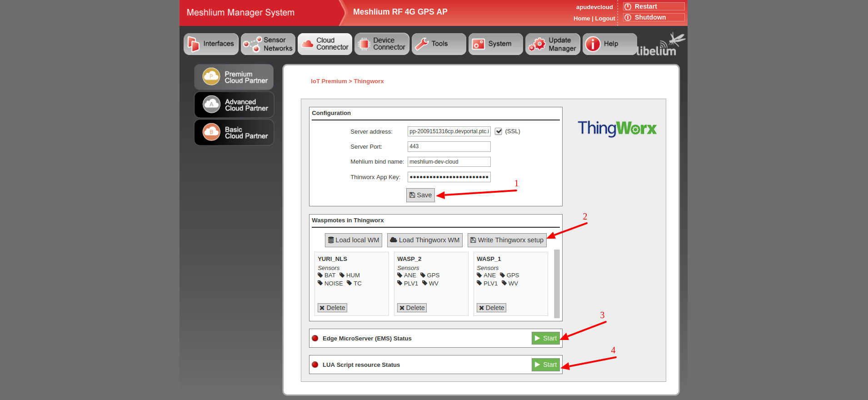Image resolution: width=868 pixels, height=400 pixels.
Task: Open the System menu
Action: [496, 44]
